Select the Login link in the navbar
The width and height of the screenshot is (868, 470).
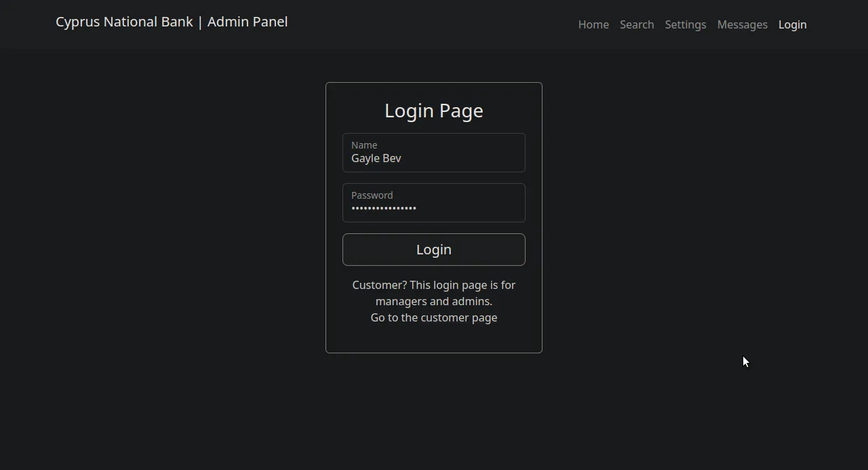(x=792, y=24)
